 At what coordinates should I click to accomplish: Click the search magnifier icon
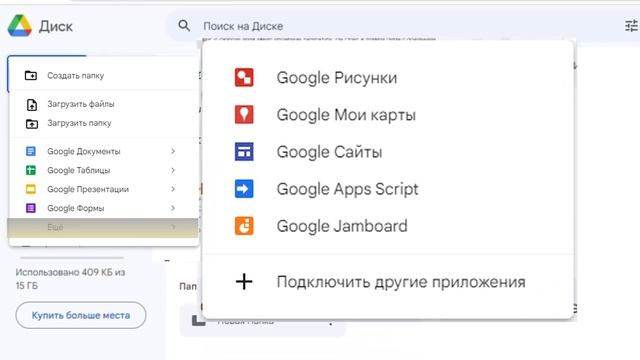[x=184, y=26]
